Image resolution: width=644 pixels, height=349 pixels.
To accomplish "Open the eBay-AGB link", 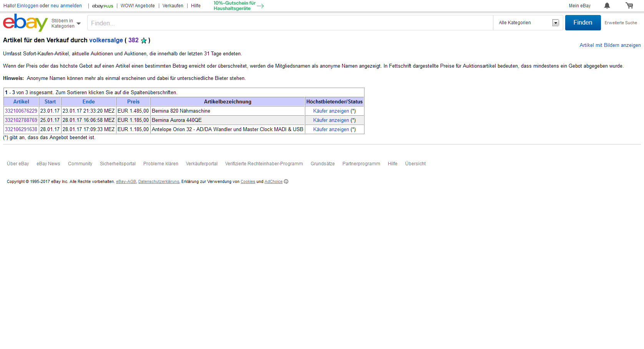I will [126, 182].
